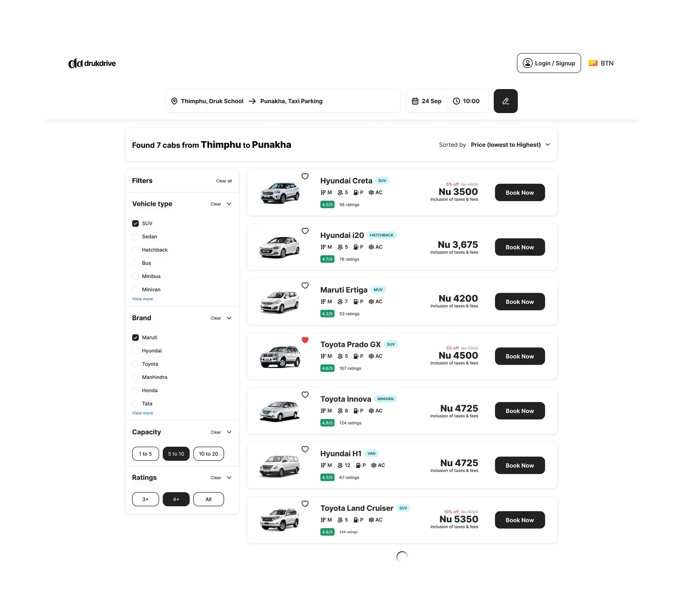Favorite the Hyundai i20 with heart icon
Screen dimensions: 683x616
pos(305,231)
